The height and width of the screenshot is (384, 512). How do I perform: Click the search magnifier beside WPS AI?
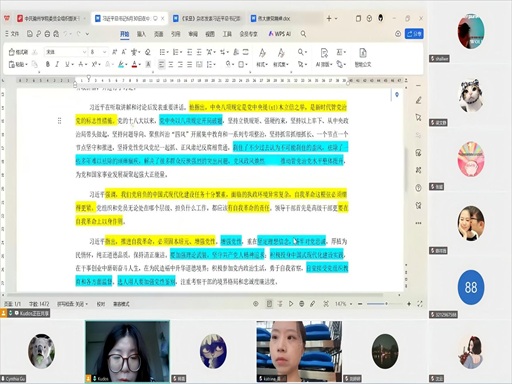(303, 34)
